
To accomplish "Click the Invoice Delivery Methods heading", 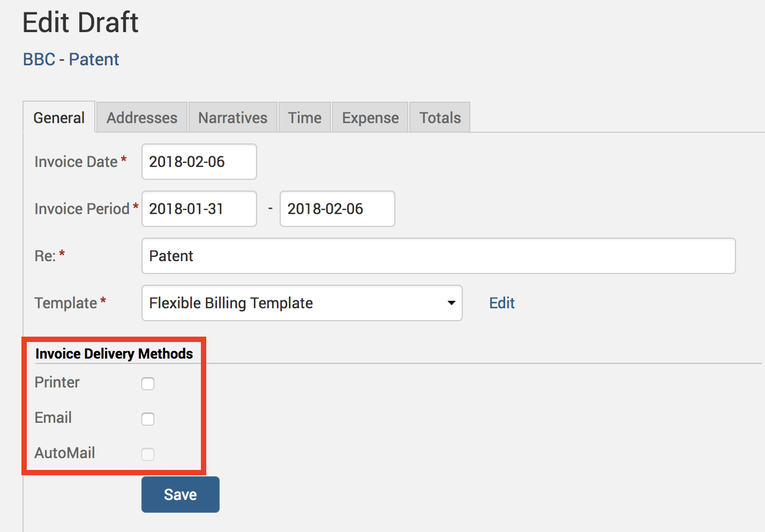I will click(114, 354).
